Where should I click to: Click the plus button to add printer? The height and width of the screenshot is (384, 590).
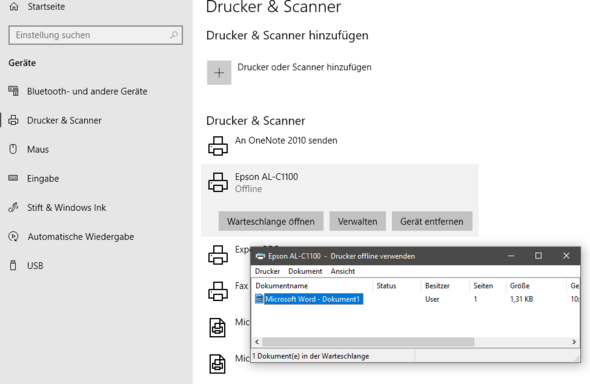tap(219, 73)
